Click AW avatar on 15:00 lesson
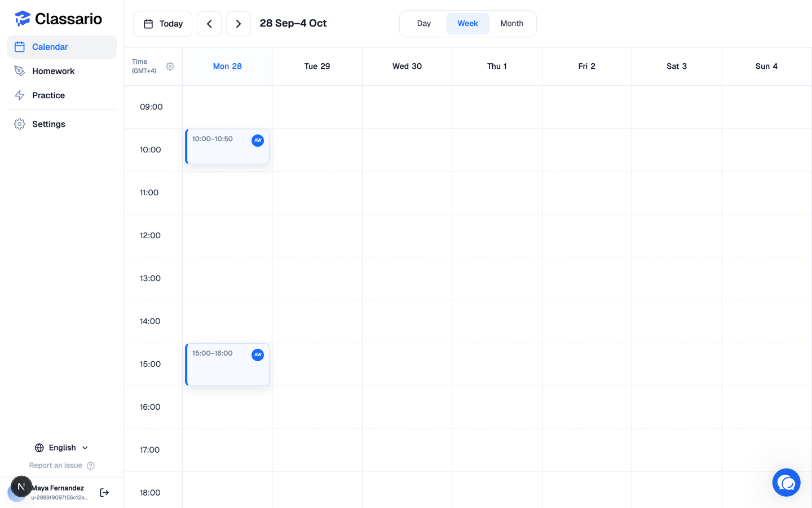This screenshot has height=508, width=812. point(258,355)
